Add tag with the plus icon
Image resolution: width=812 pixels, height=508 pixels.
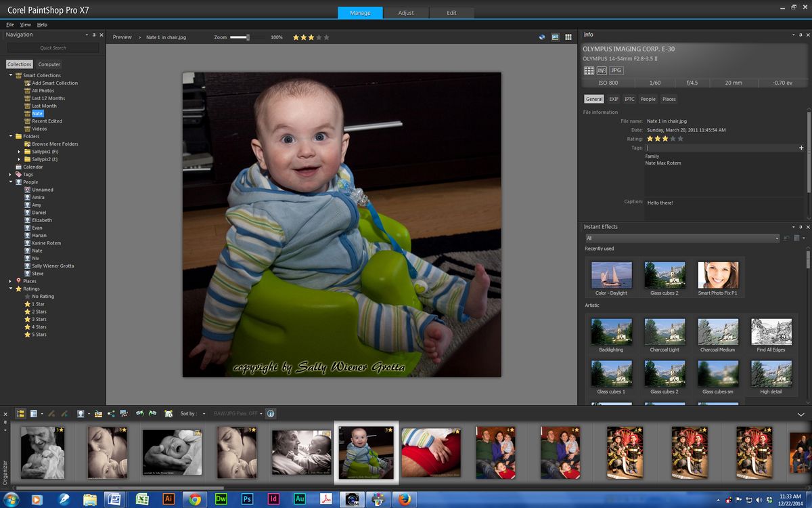[801, 148]
